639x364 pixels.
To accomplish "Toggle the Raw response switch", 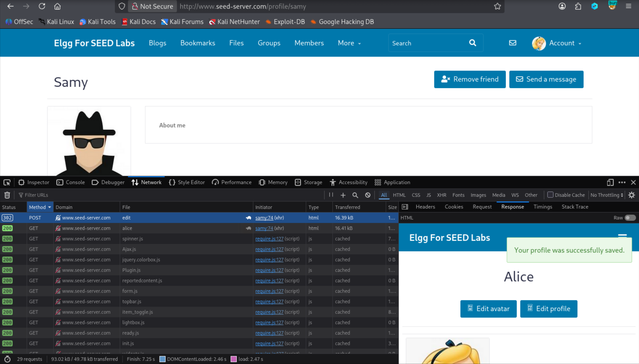I will click(x=630, y=218).
